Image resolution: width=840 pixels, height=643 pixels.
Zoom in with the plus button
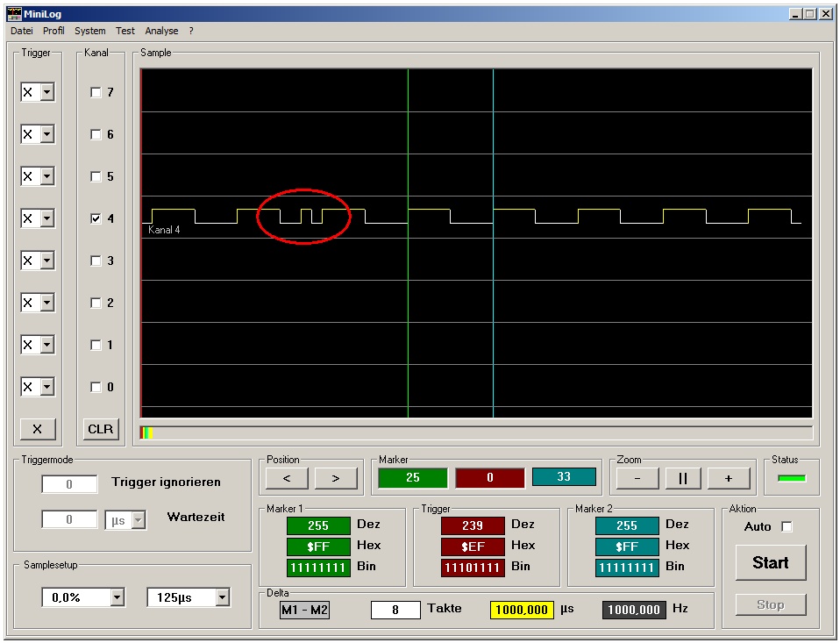click(729, 478)
